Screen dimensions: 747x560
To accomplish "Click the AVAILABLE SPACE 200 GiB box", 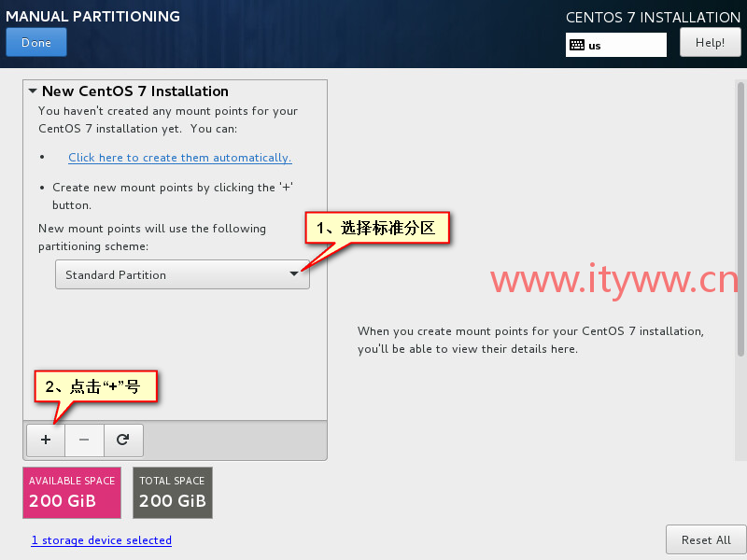I will (72, 493).
